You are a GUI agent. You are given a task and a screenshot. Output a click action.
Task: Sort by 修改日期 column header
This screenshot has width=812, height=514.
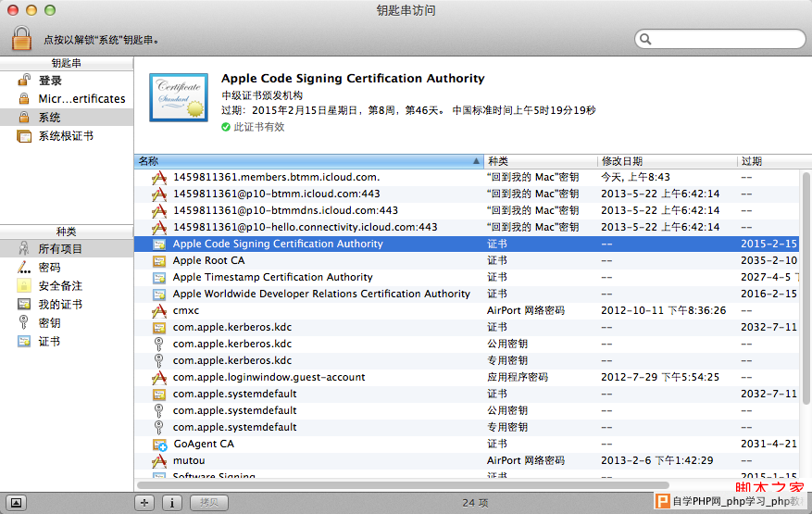[x=667, y=161]
